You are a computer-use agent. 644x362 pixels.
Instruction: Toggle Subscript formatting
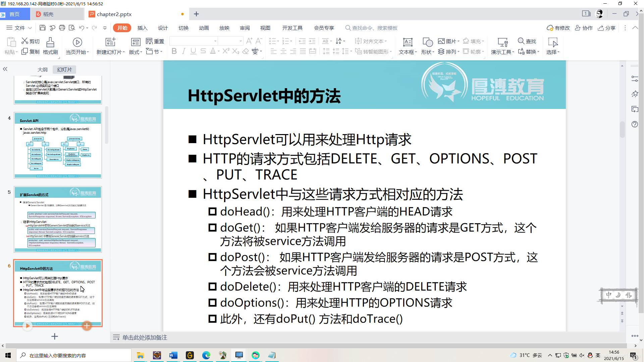(x=236, y=51)
